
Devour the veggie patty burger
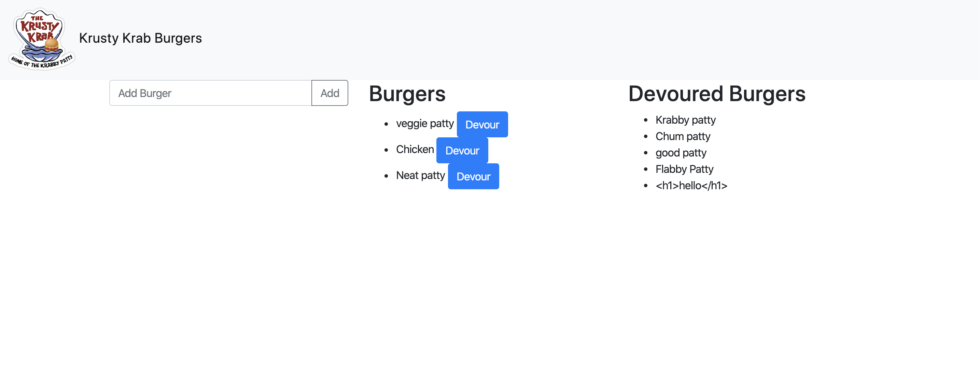pos(482,124)
